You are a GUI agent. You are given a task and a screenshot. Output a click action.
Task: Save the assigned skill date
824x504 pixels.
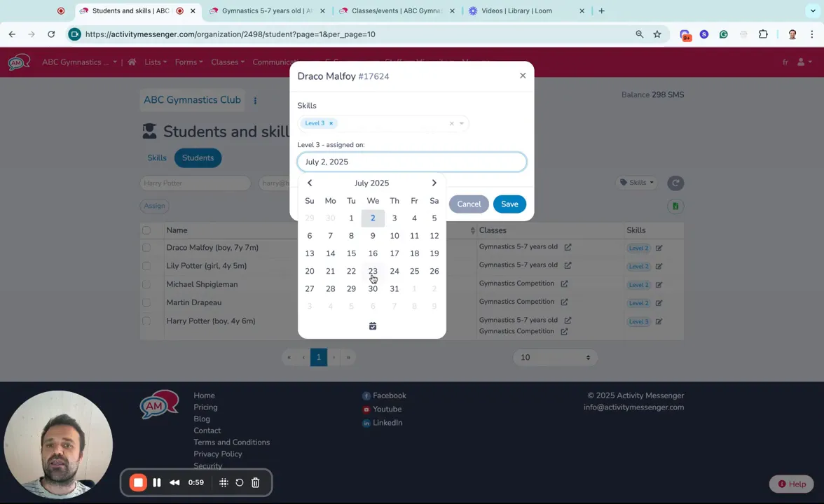click(x=509, y=204)
